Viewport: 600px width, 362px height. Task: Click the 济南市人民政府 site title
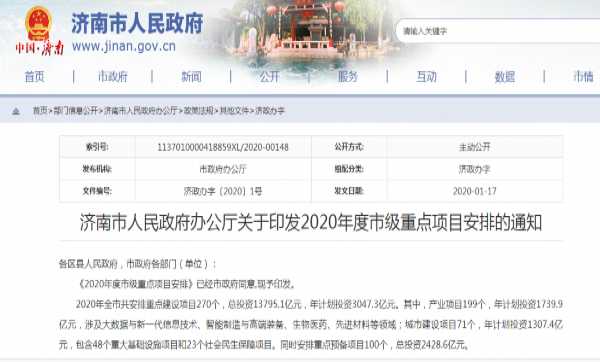pos(137,23)
